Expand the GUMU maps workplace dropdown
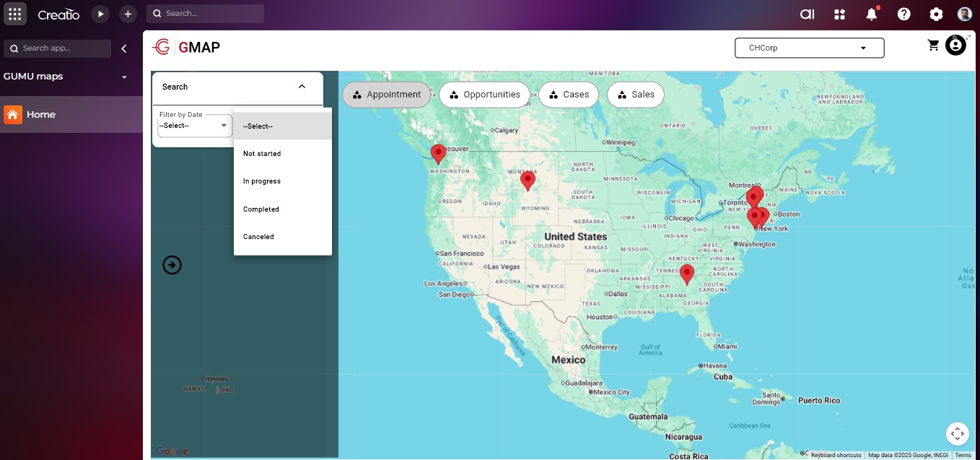Viewport: 980px width, 460px height. click(124, 77)
